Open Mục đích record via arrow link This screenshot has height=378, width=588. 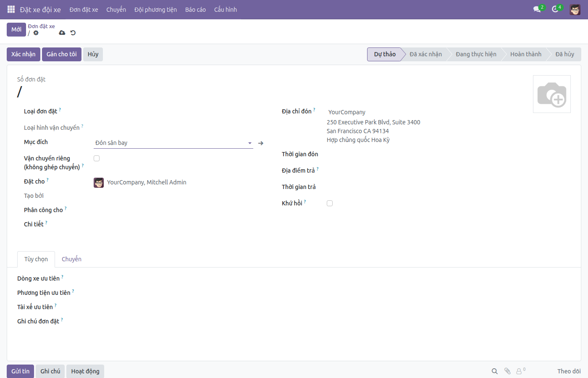tap(261, 143)
